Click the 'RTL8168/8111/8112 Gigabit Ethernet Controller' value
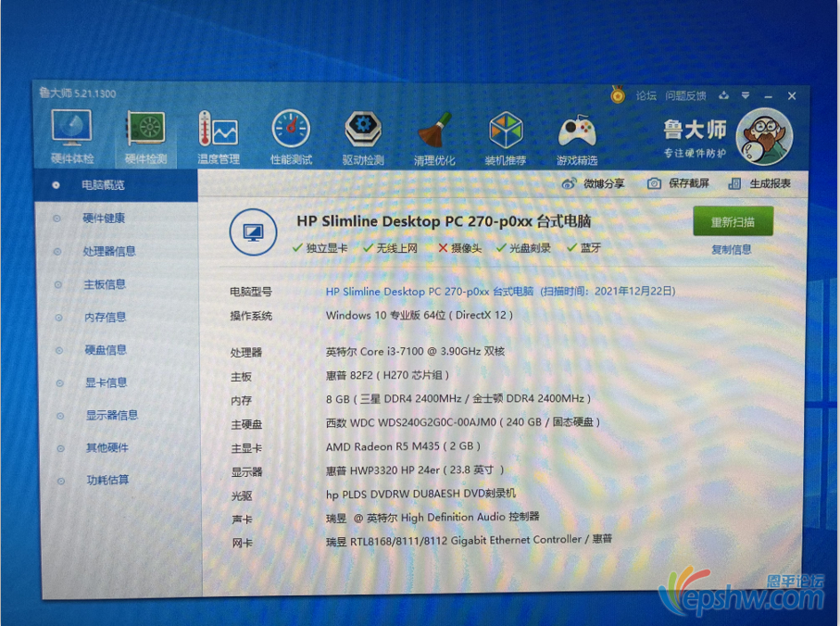 pyautogui.click(x=466, y=540)
